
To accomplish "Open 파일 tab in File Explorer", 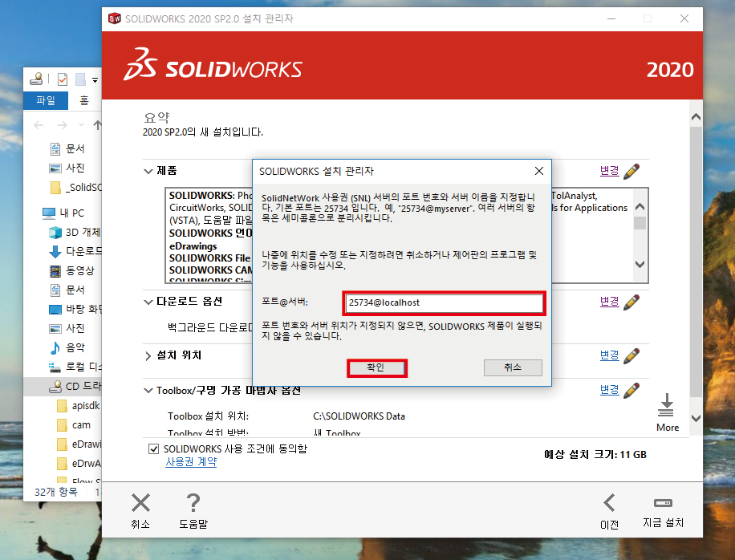I will point(46,100).
